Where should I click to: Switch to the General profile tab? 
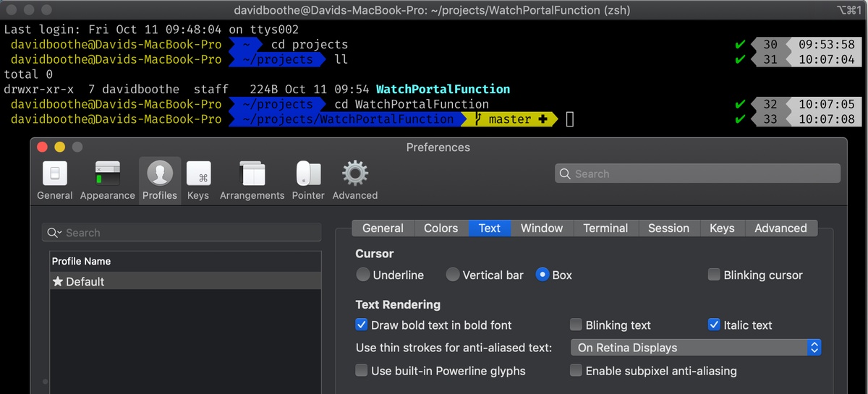(383, 228)
